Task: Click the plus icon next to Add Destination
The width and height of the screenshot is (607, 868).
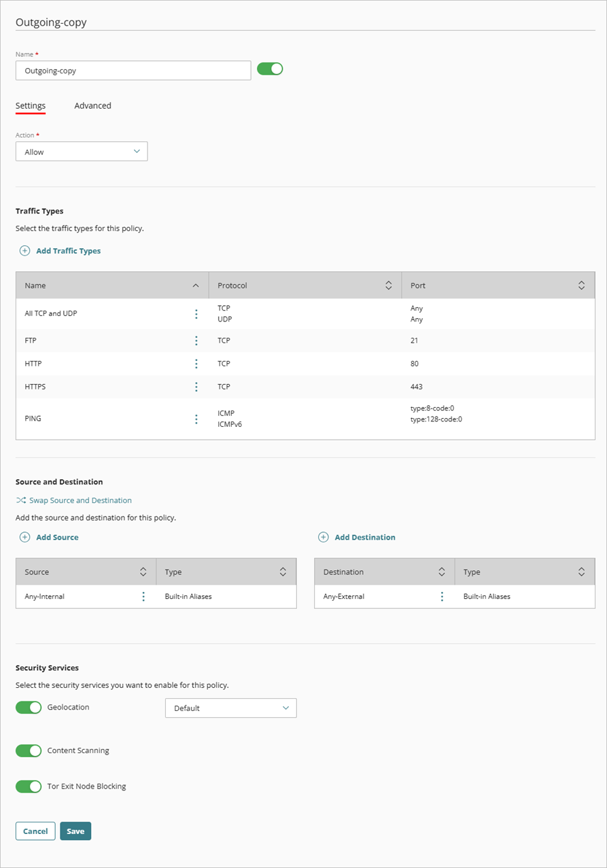Action: (x=323, y=537)
